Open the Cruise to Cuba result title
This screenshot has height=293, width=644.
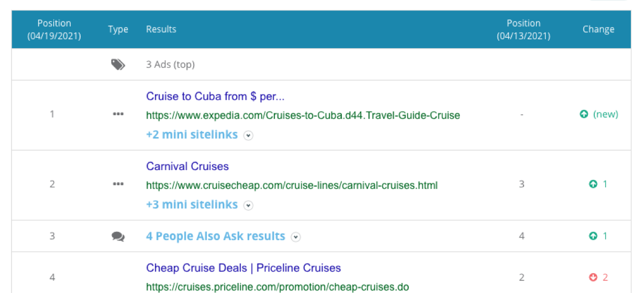pos(215,96)
